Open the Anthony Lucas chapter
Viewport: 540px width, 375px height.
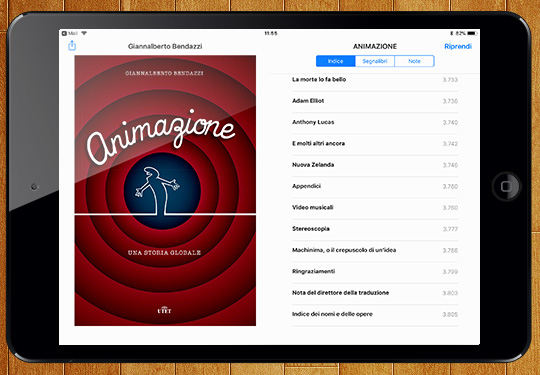tap(375, 123)
